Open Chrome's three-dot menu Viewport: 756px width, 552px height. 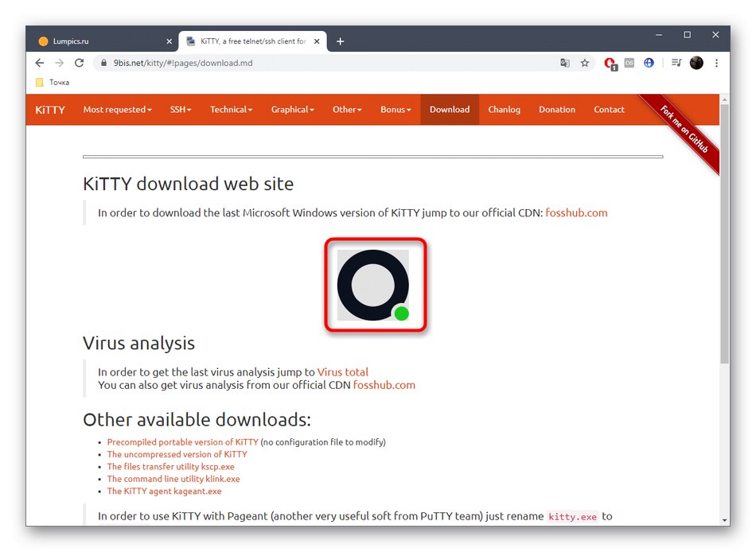pyautogui.click(x=716, y=63)
